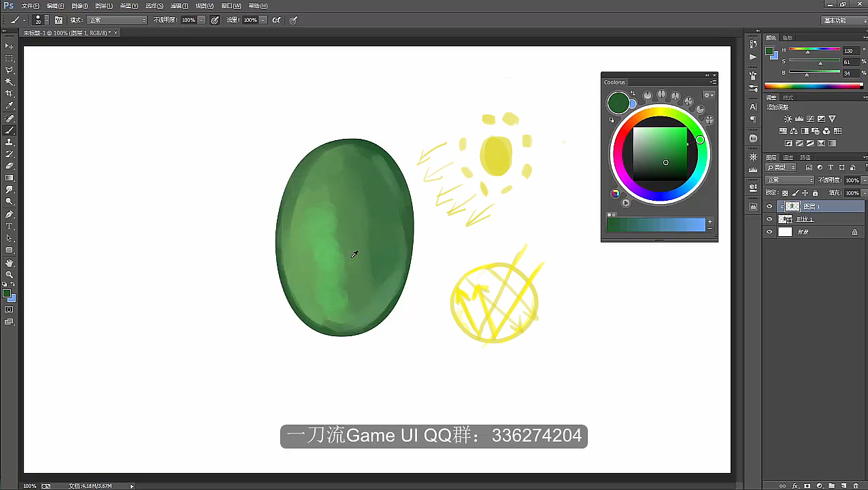The height and width of the screenshot is (490, 868).
Task: Open brush flow slider arrow
Action: (263, 20)
